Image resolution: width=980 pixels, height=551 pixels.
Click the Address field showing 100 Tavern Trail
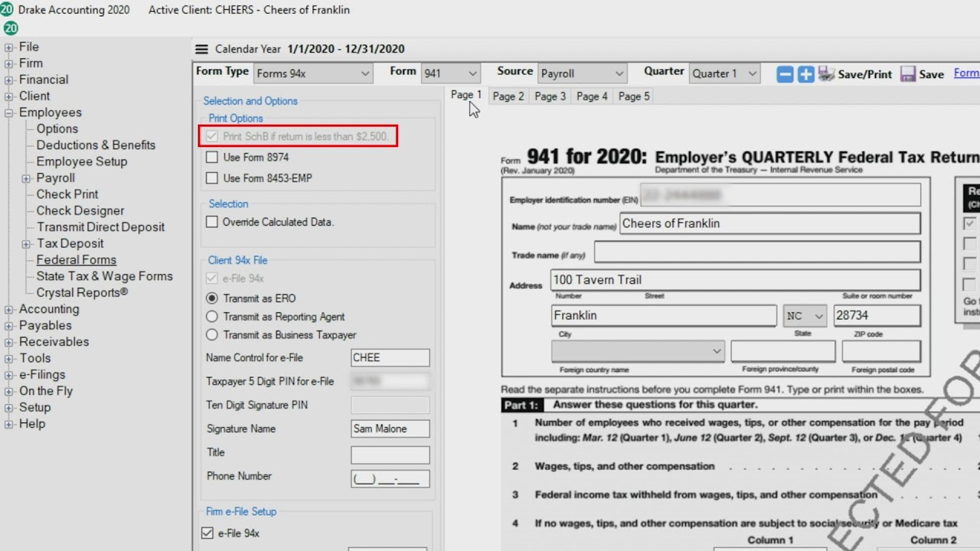[735, 280]
